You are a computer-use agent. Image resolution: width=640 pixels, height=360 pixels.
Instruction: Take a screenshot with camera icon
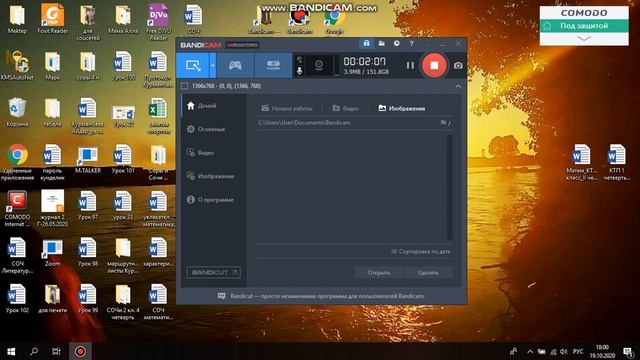458,65
